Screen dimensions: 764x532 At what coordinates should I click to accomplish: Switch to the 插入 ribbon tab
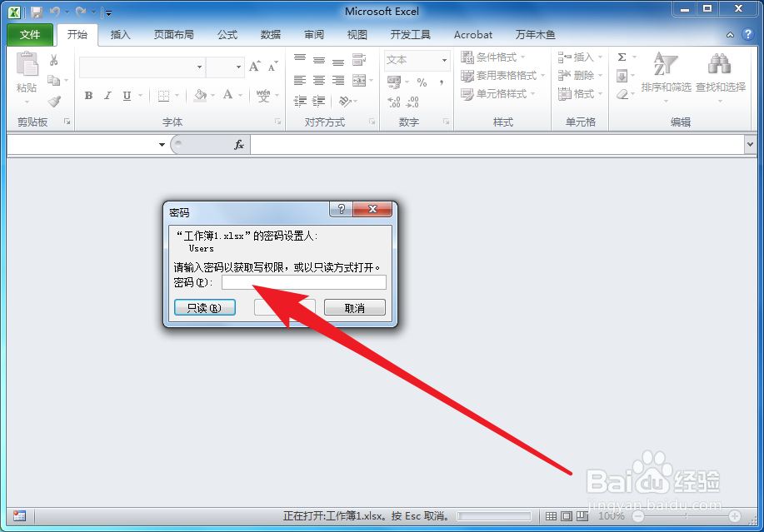click(x=122, y=34)
